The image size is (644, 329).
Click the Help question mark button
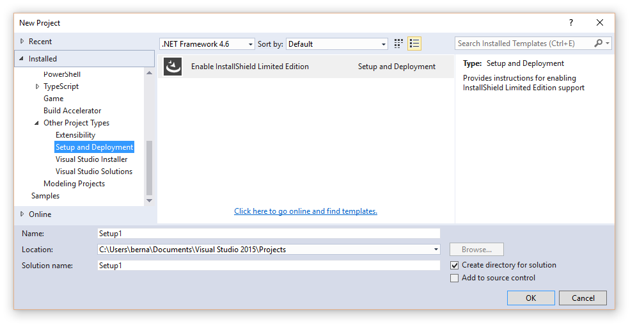pos(571,22)
